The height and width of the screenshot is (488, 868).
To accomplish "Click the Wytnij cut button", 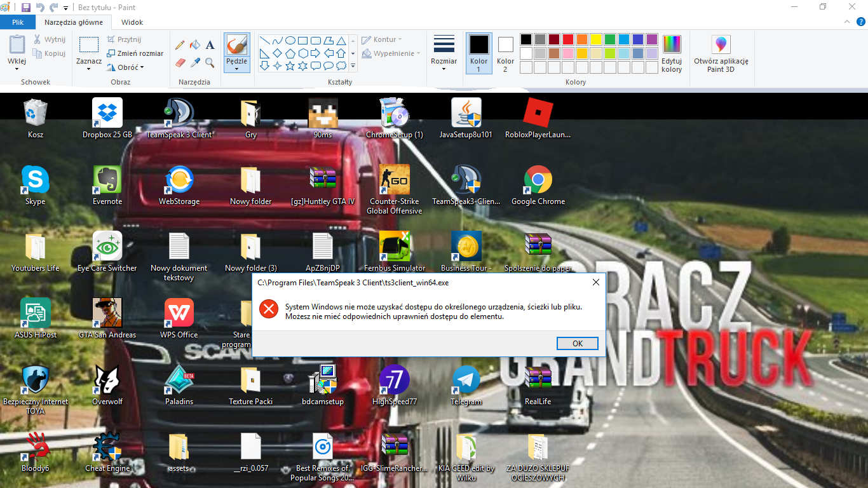I will [50, 39].
